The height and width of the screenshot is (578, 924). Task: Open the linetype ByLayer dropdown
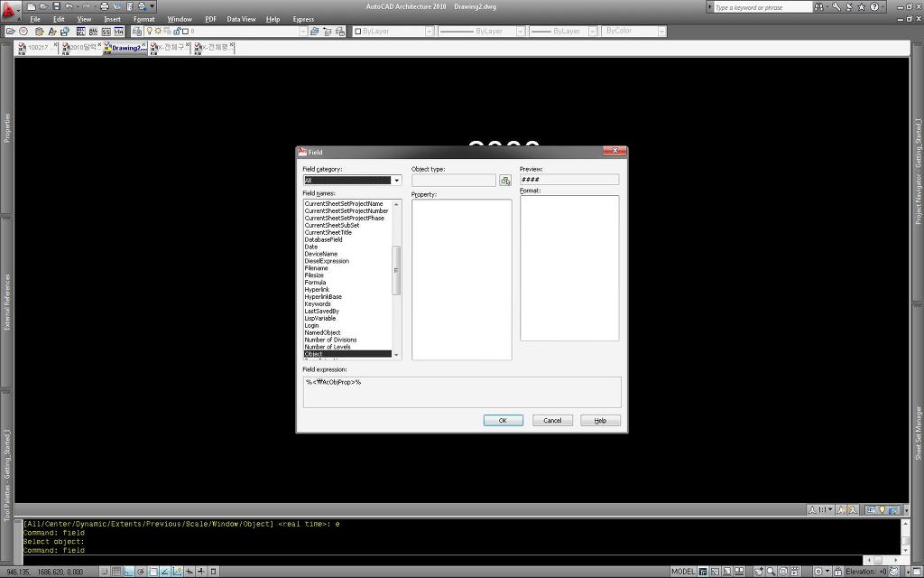tap(521, 32)
